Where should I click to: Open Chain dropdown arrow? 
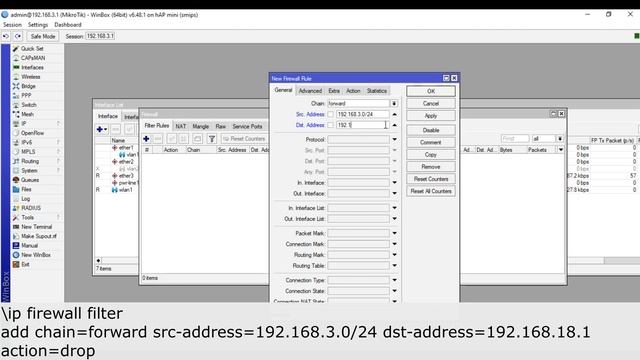tap(394, 104)
